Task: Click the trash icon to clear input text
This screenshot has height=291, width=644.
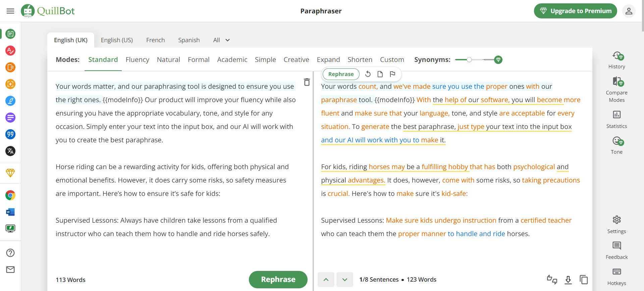Action: (307, 82)
